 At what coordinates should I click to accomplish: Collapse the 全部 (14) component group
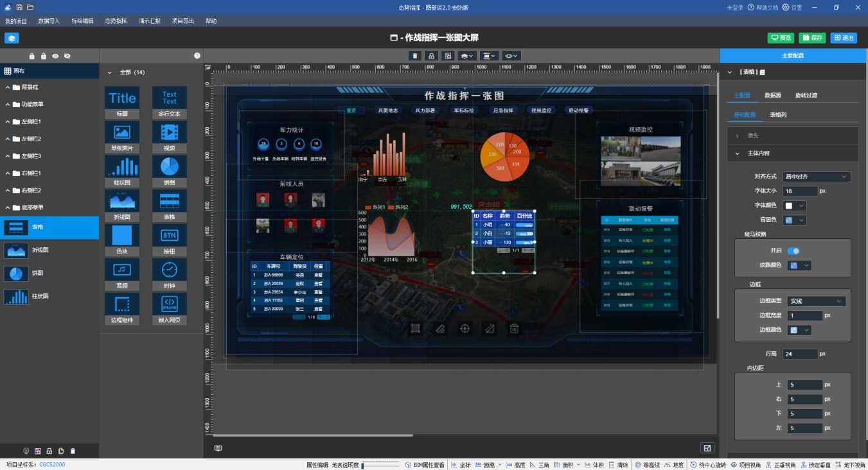[109, 73]
